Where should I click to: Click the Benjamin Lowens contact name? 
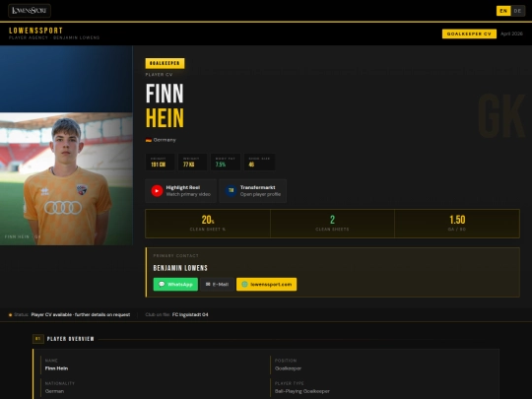point(180,268)
